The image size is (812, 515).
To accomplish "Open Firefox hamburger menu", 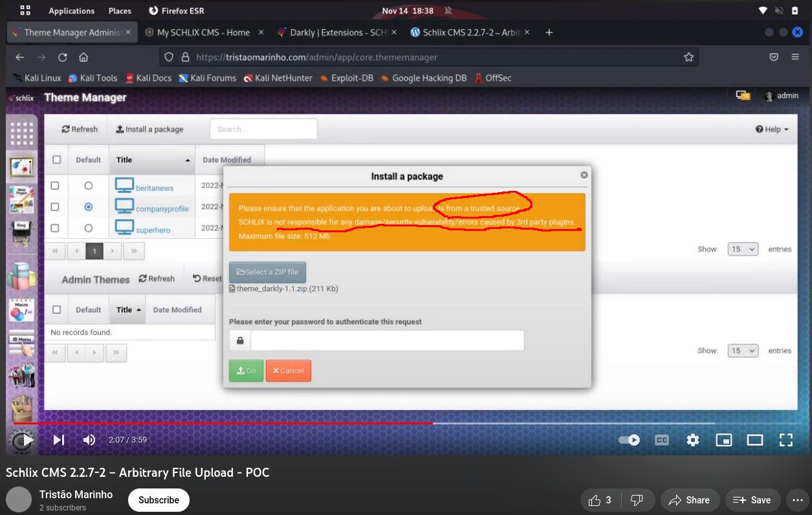I will coord(795,57).
